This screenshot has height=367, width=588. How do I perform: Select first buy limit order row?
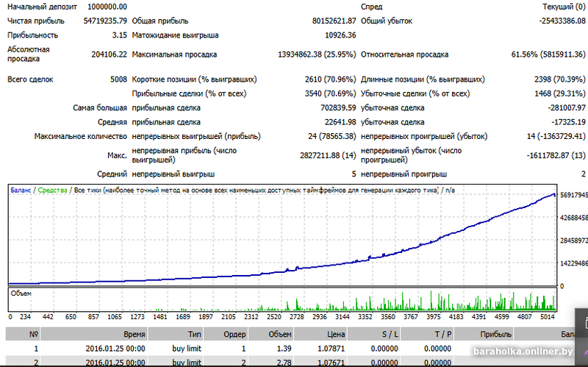coord(186,348)
